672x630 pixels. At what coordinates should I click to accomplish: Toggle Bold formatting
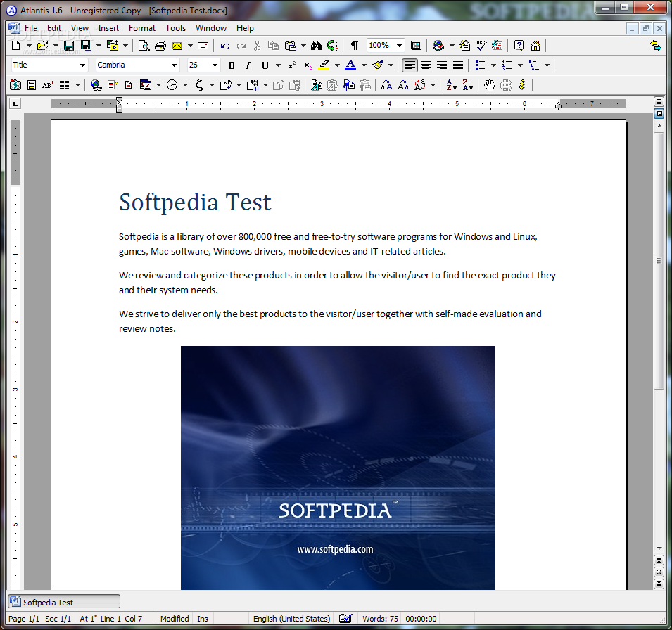point(232,65)
